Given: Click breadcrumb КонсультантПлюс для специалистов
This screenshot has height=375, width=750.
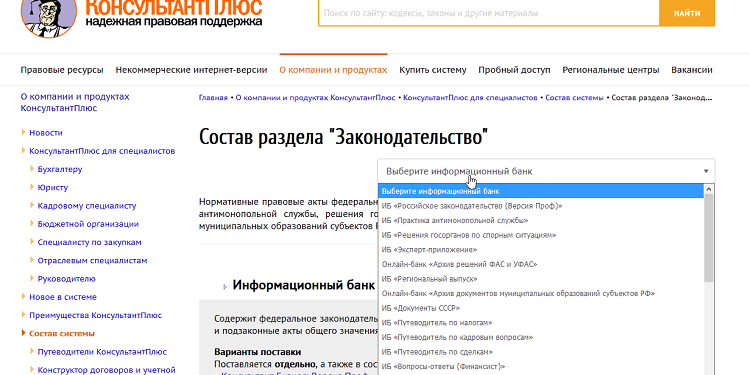Looking at the screenshot, I should click(470, 98).
